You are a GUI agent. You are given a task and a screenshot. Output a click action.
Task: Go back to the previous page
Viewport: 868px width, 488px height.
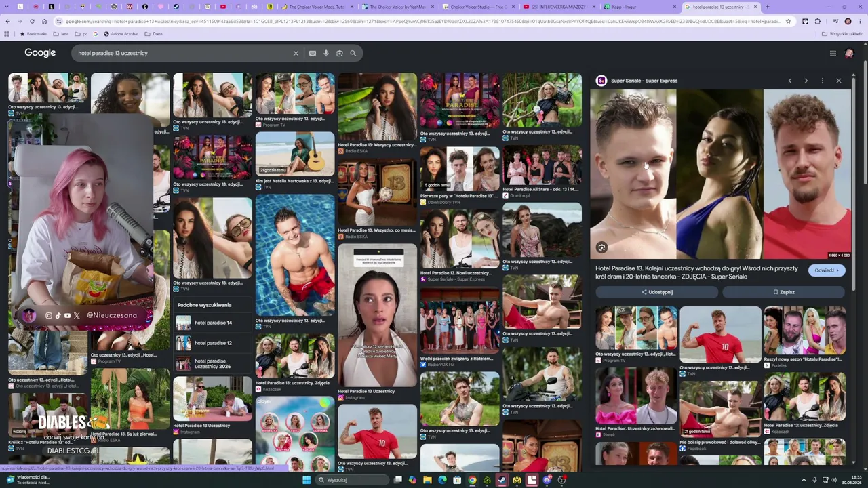pyautogui.click(x=7, y=21)
